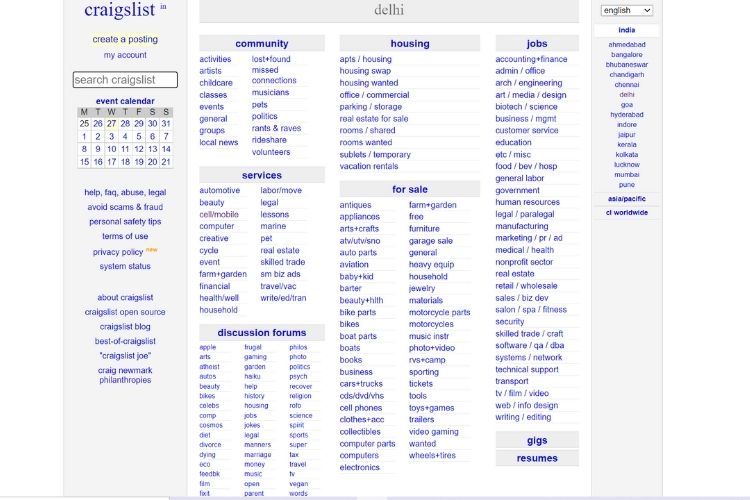The image size is (750, 500).
Task: Open the for sale section header
Action: click(410, 189)
